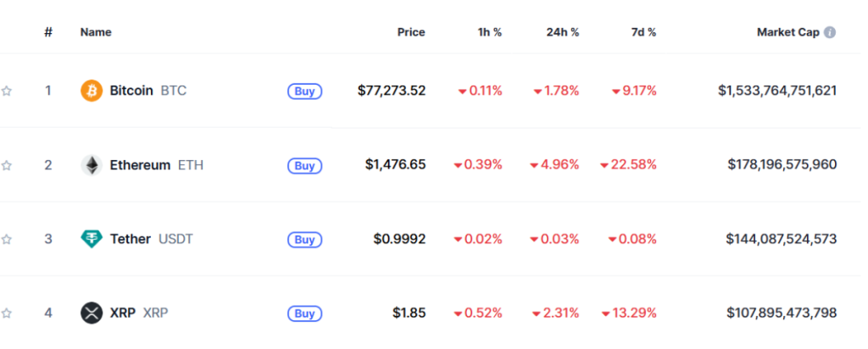The height and width of the screenshot is (349, 868).
Task: Add XRP to watchlist with star
Action: [6, 313]
